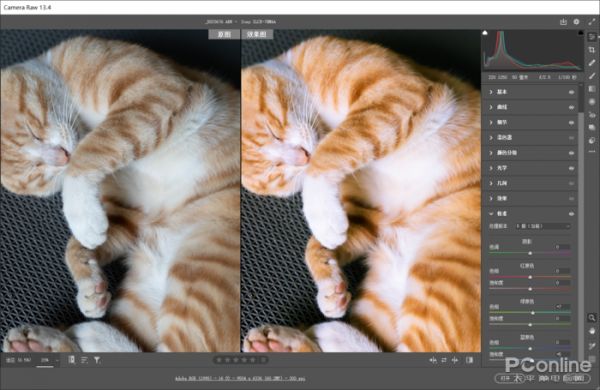Screen dimensions: 600x390
Task: Click the 原图 before-view label
Action: (224, 34)
